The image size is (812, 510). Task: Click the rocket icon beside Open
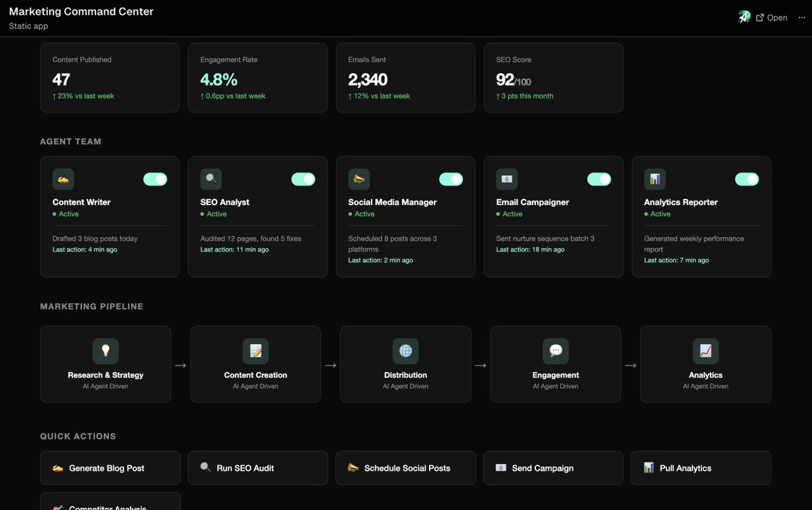(744, 18)
